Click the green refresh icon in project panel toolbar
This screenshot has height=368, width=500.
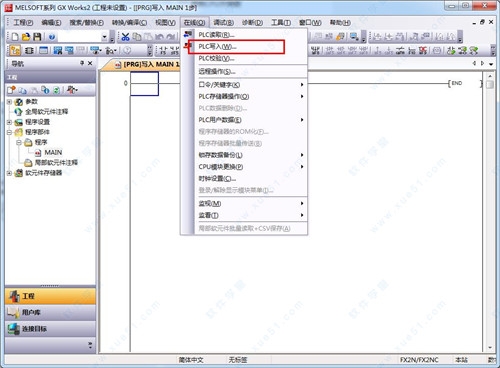[x=57, y=90]
